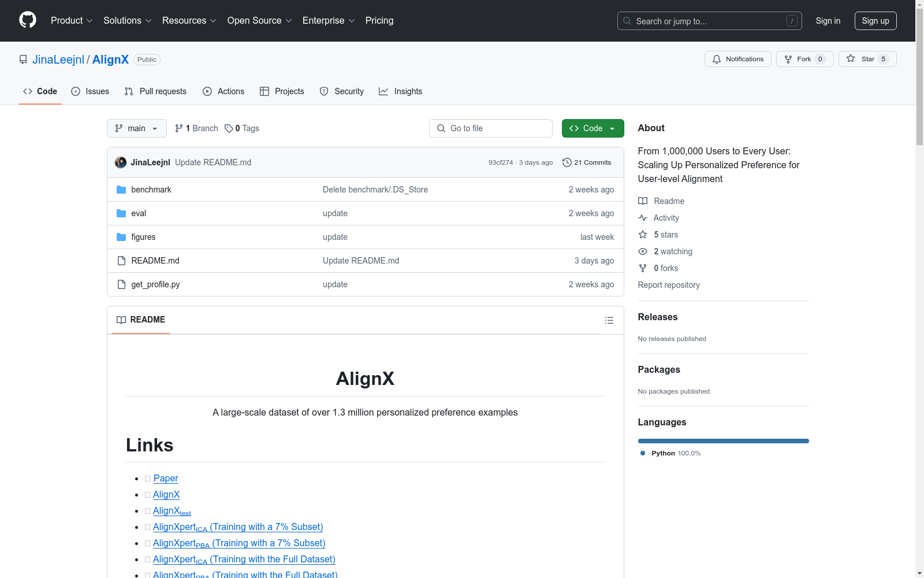
Task: Click the tag icon beside 0 Tags
Action: coord(229,128)
